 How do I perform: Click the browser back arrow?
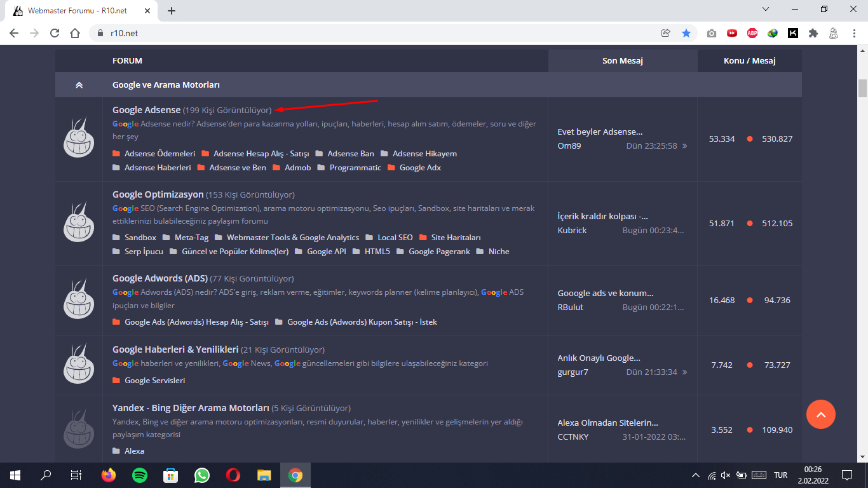point(14,33)
